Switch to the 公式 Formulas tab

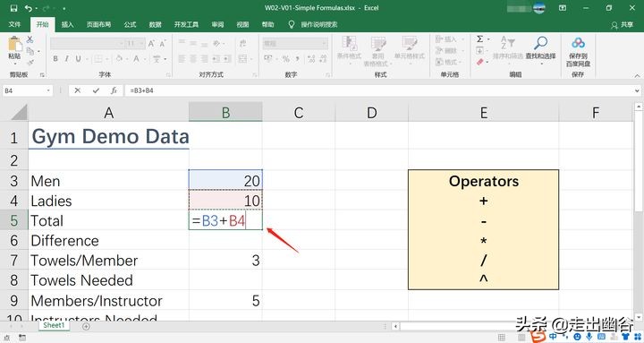(131, 25)
